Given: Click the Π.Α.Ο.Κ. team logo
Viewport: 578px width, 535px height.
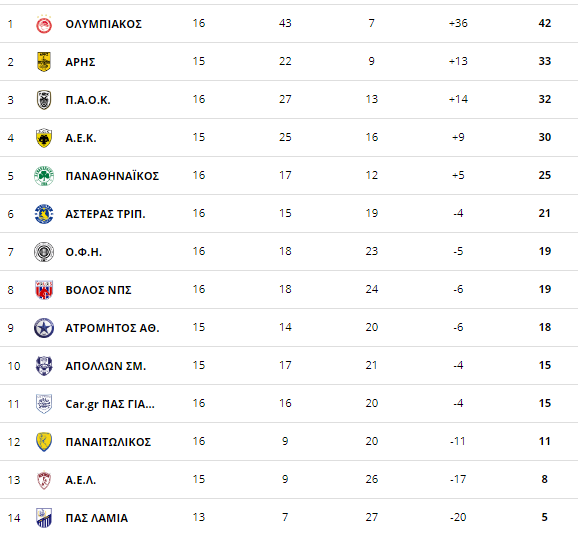Looking at the screenshot, I should (44, 100).
